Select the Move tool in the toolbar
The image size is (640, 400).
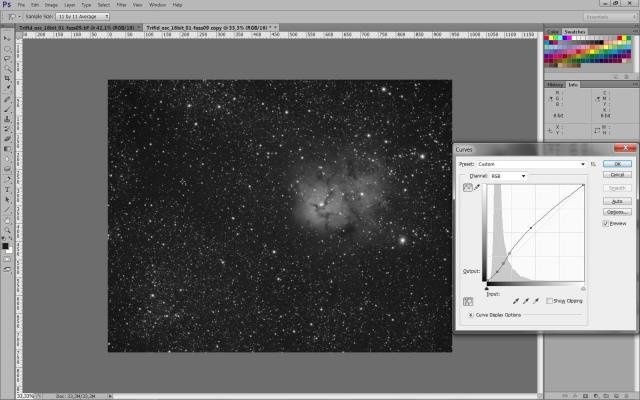7,38
